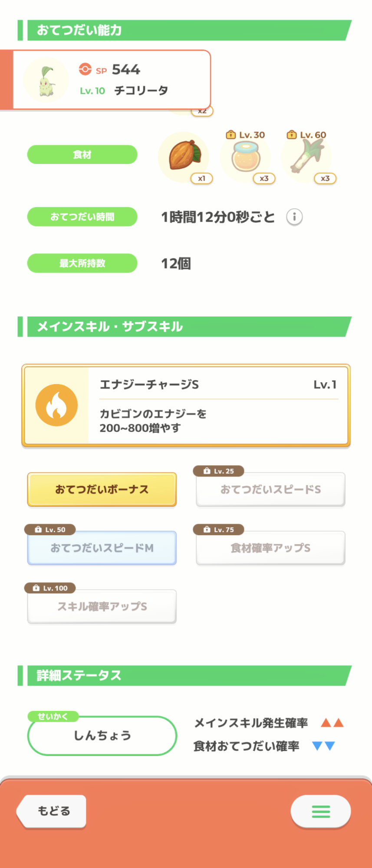This screenshot has width=372, height=868.
Task: Tap the おてつだい時間 label pill
Action: pyautogui.click(x=82, y=217)
